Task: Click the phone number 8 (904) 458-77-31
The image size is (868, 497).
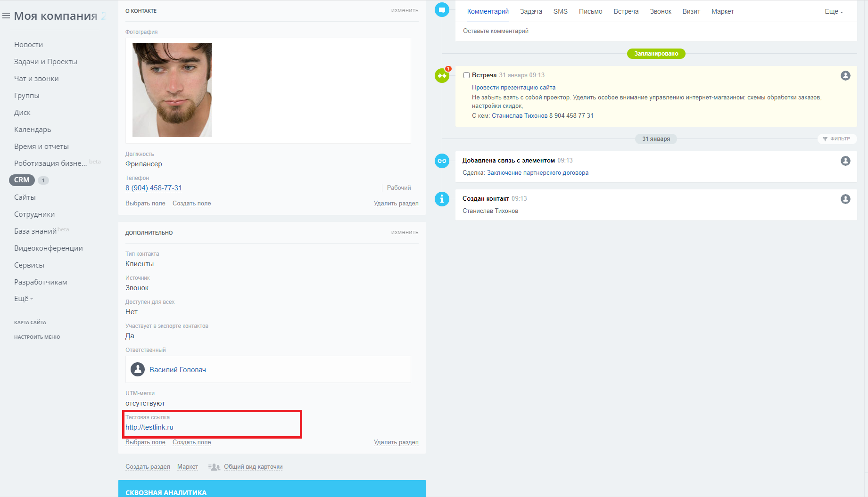Action: [x=154, y=187]
